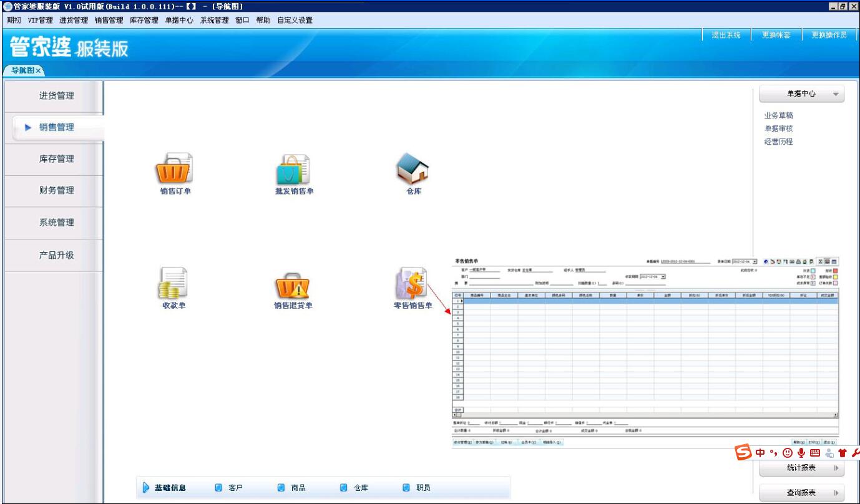This screenshot has height=504, width=860.
Task: Expand the 统计报表 panel
Action: [801, 468]
